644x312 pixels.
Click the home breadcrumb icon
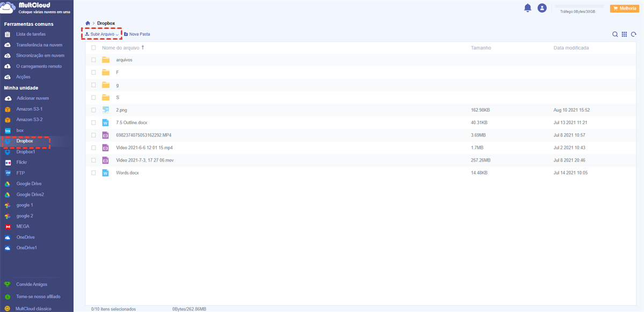click(x=87, y=23)
